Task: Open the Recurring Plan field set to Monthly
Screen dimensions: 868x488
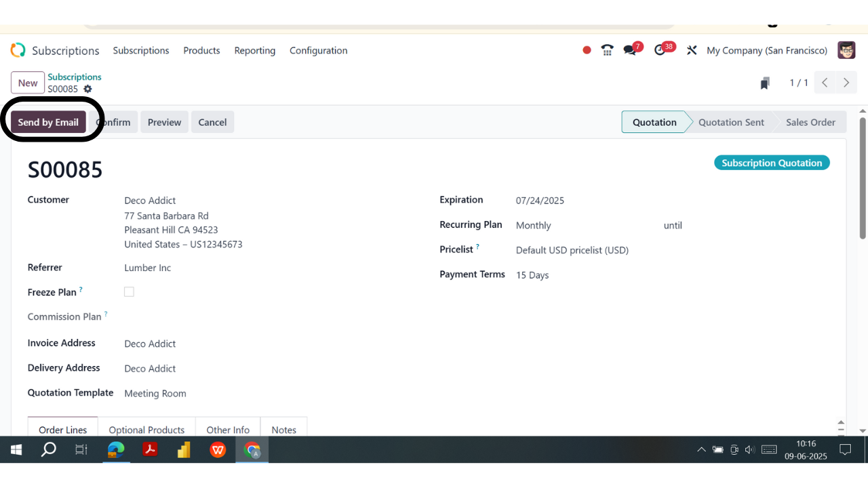Action: (534, 225)
